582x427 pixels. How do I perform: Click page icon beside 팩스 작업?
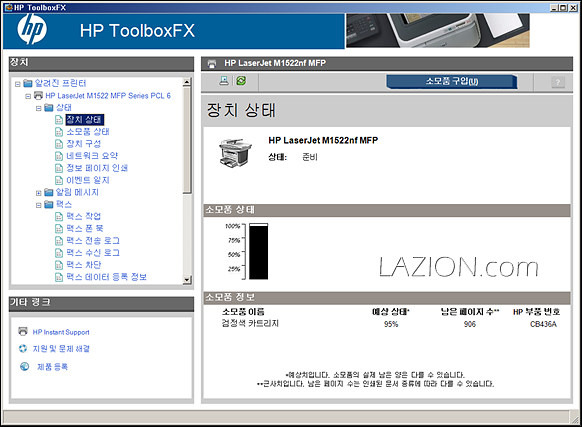tap(59, 217)
